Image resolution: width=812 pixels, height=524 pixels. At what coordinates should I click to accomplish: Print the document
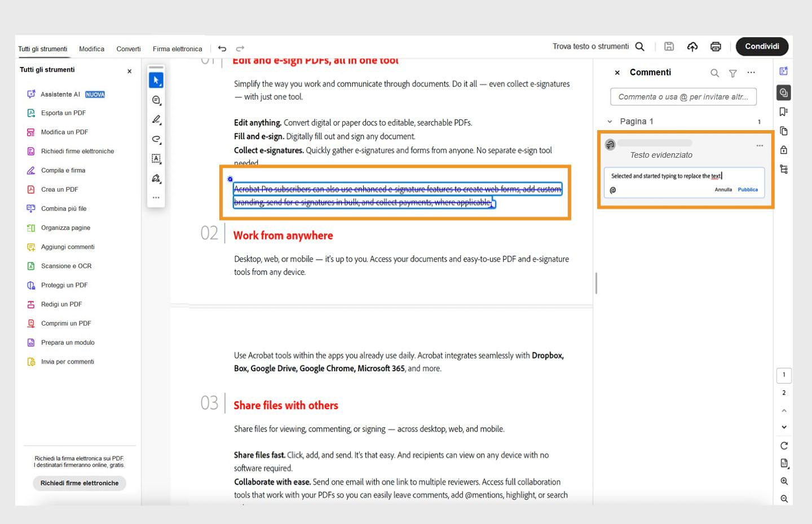click(716, 47)
